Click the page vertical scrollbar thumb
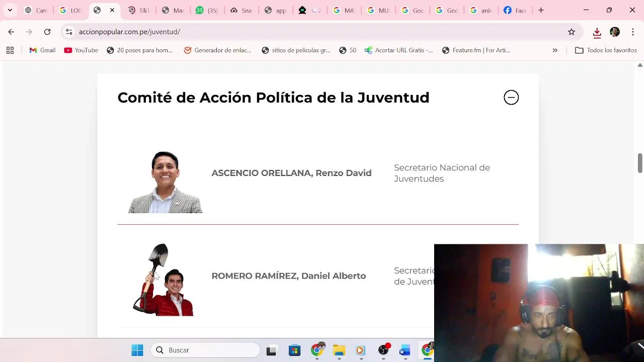644x362 pixels. [640, 163]
